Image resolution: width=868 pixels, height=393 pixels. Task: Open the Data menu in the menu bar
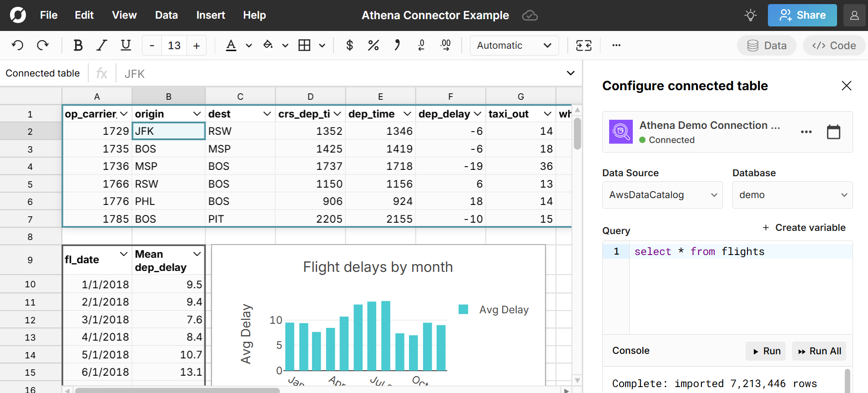166,15
